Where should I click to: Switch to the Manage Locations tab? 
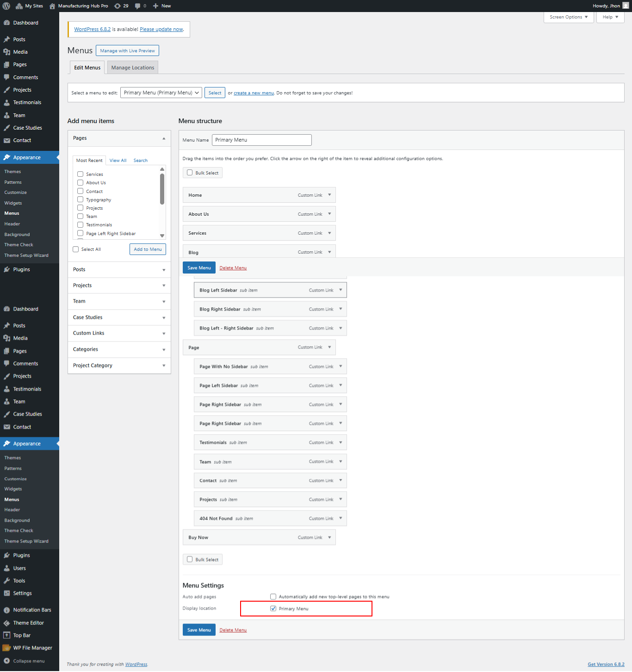(133, 68)
